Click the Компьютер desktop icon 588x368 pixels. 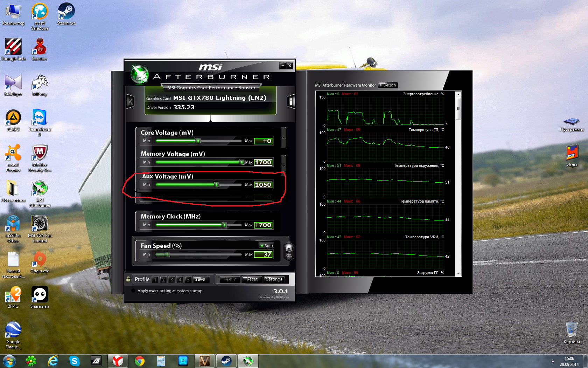(x=13, y=14)
